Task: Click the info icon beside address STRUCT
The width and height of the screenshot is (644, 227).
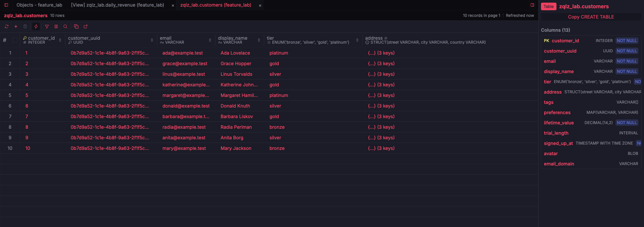Action: (367, 42)
